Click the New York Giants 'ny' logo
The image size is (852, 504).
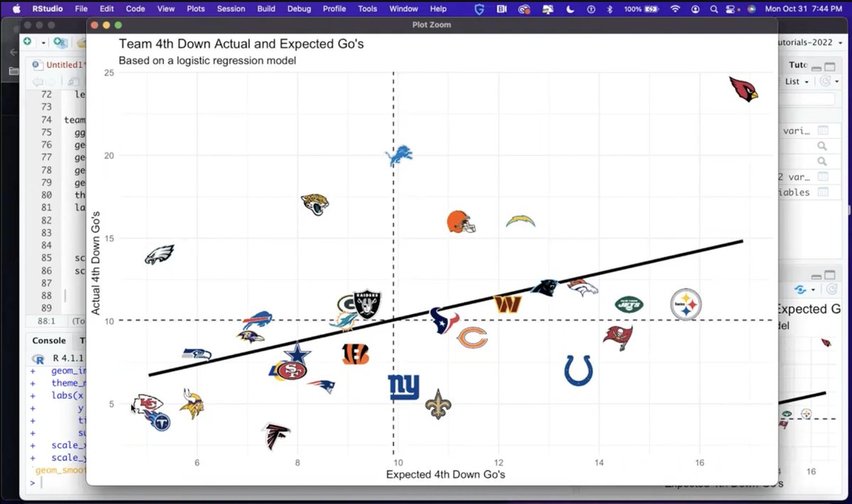click(x=404, y=388)
